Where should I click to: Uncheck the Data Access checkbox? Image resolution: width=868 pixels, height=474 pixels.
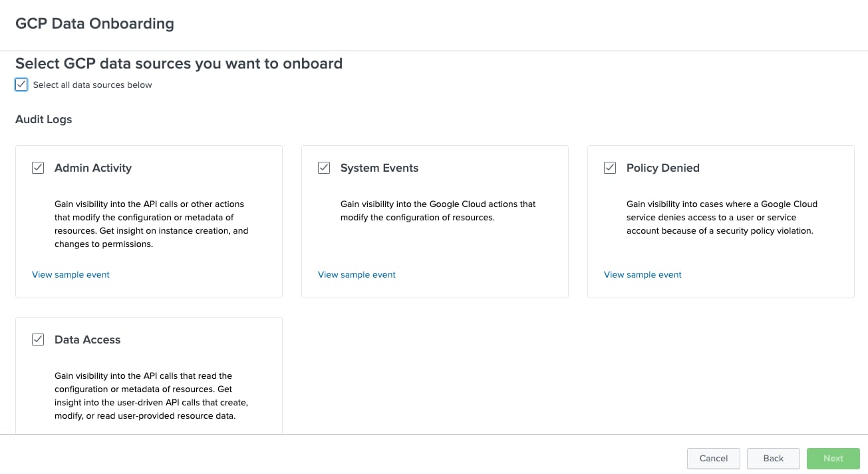click(38, 340)
